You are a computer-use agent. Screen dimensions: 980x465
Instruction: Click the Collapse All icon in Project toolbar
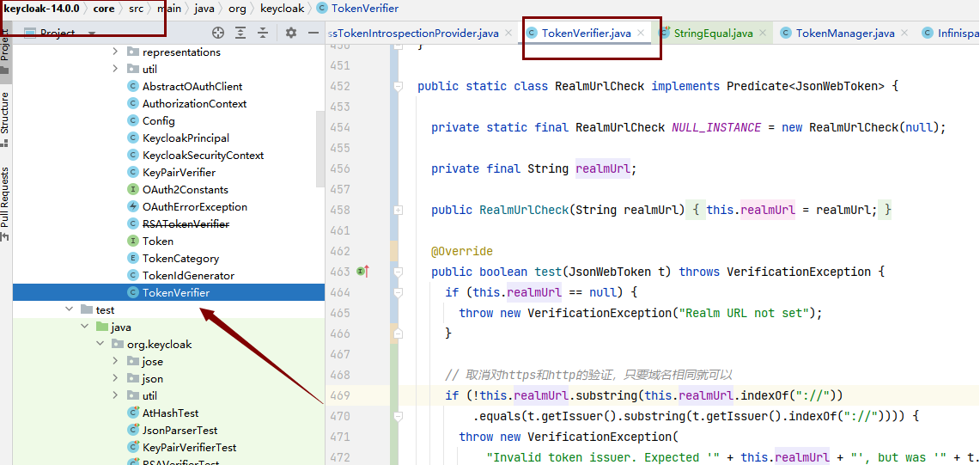(x=263, y=34)
